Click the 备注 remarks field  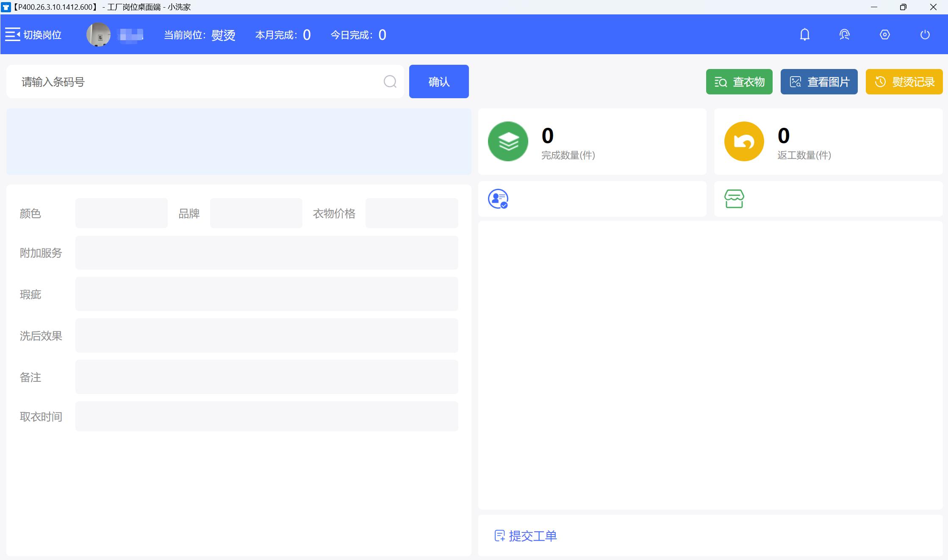tap(266, 377)
